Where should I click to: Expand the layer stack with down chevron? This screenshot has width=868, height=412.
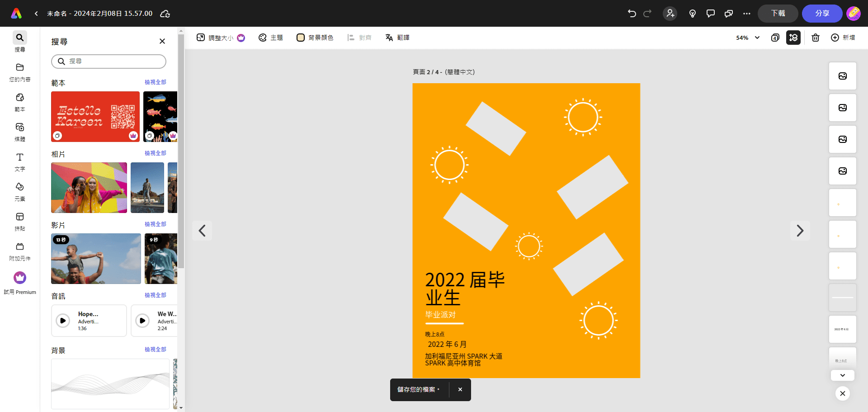843,375
